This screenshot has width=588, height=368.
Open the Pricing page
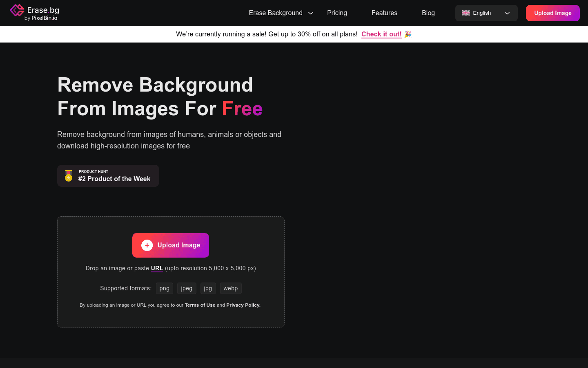pos(337,13)
